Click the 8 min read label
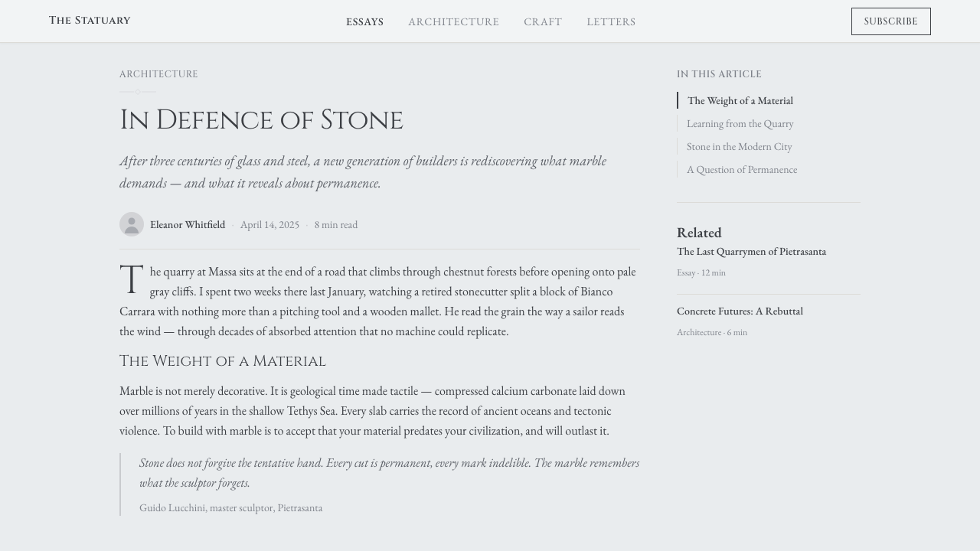The height and width of the screenshot is (551, 980). point(336,225)
